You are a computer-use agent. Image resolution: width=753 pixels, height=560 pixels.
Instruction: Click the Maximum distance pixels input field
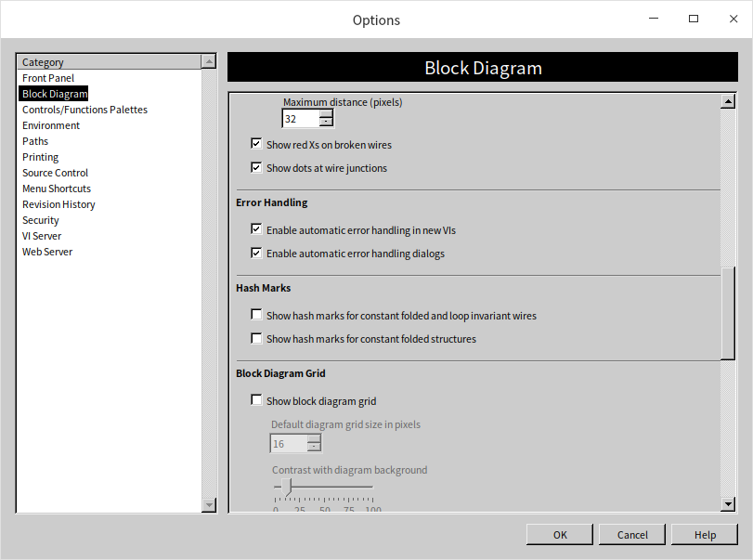(300, 119)
